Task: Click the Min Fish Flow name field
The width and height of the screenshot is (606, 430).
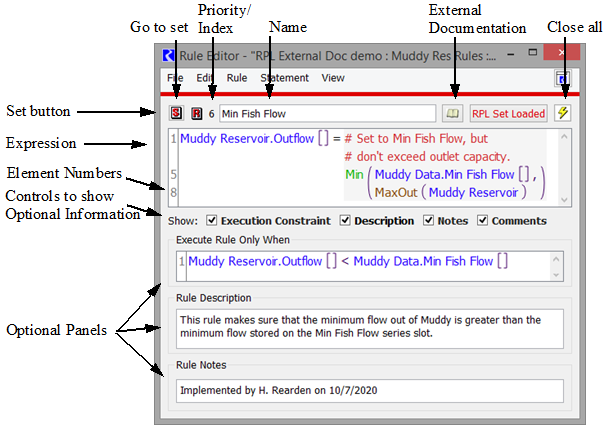Action: 326,113
